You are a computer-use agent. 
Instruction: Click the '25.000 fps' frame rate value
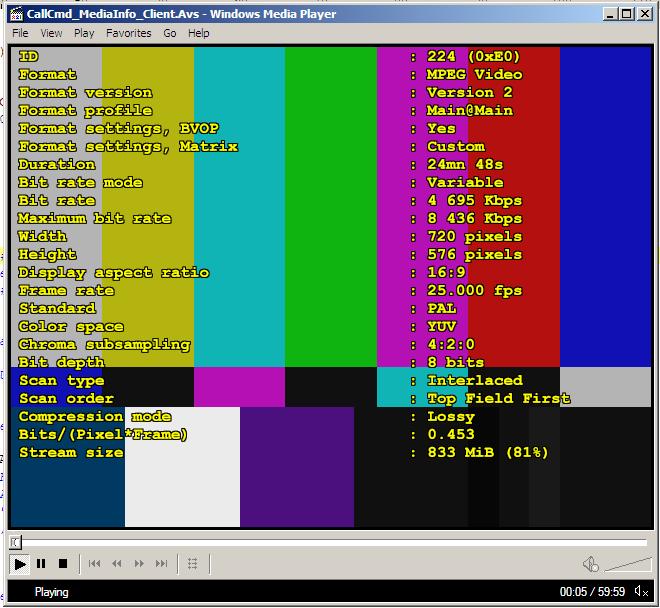(x=474, y=291)
